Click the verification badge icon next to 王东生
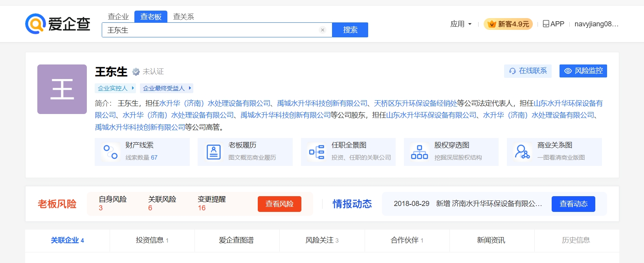This screenshot has height=263, width=644. [x=136, y=72]
